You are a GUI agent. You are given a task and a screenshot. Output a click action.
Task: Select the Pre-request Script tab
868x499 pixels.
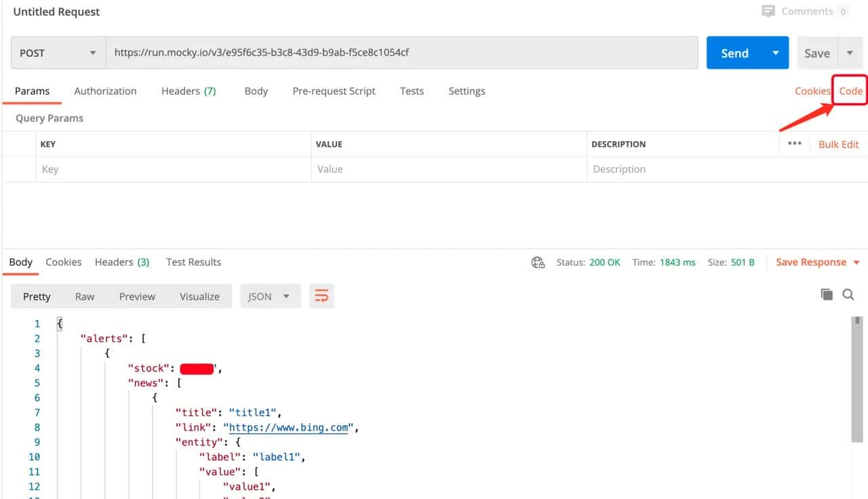pyautogui.click(x=334, y=91)
